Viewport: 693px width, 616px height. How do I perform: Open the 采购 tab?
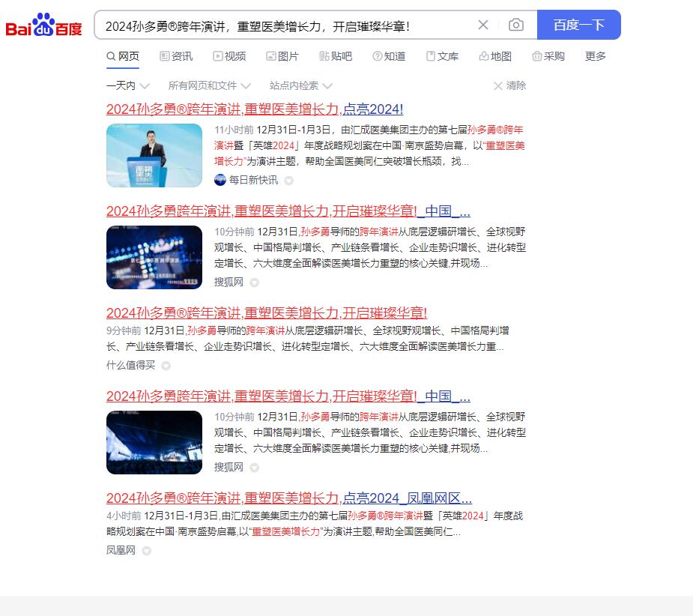(x=548, y=57)
